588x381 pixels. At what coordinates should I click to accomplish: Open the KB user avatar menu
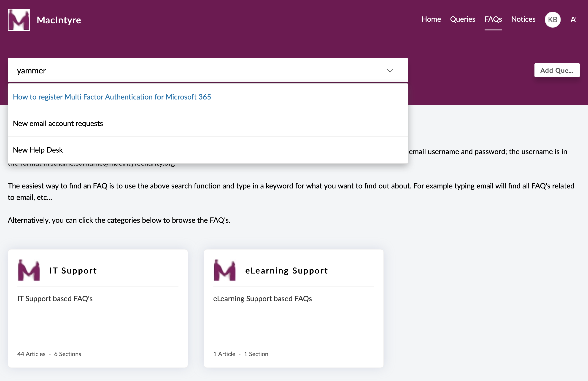pos(553,19)
